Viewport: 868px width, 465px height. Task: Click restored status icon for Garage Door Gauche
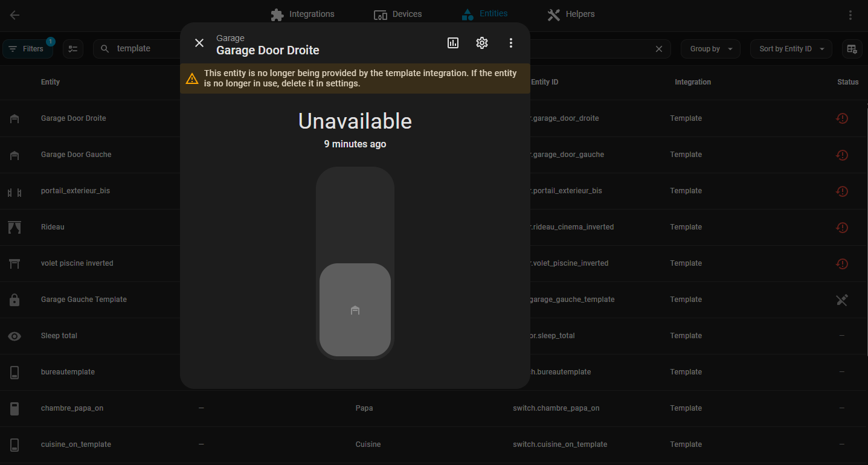[842, 155]
